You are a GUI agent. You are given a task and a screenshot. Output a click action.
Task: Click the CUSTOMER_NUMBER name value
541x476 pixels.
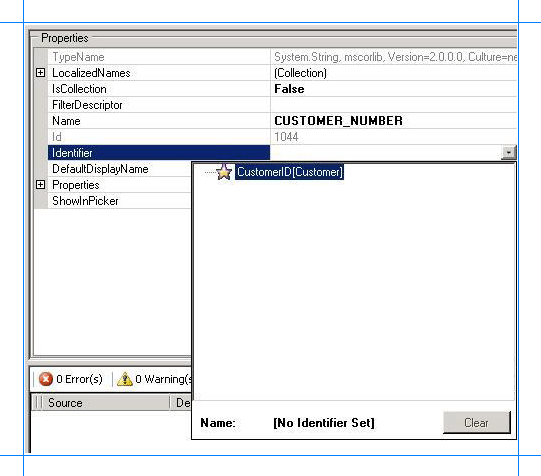[x=338, y=121]
